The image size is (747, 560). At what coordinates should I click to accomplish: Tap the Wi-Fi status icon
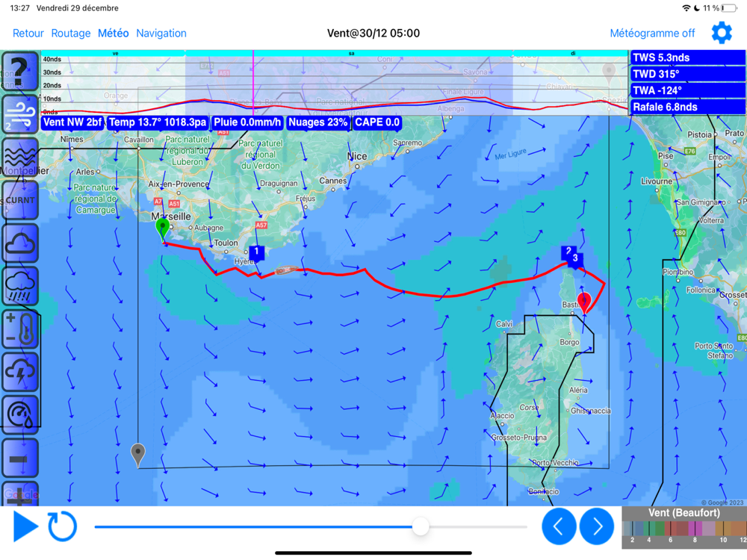pyautogui.click(x=686, y=8)
